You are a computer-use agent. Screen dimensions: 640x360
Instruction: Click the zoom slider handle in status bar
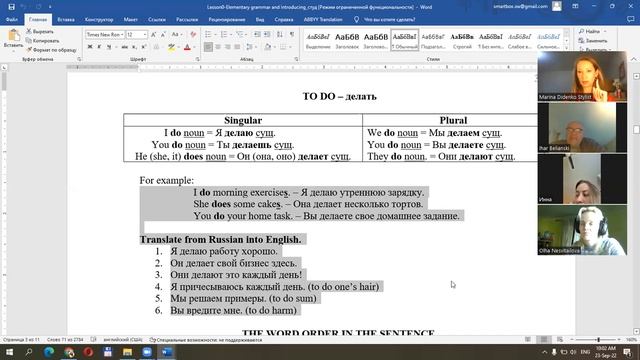[x=598, y=340]
